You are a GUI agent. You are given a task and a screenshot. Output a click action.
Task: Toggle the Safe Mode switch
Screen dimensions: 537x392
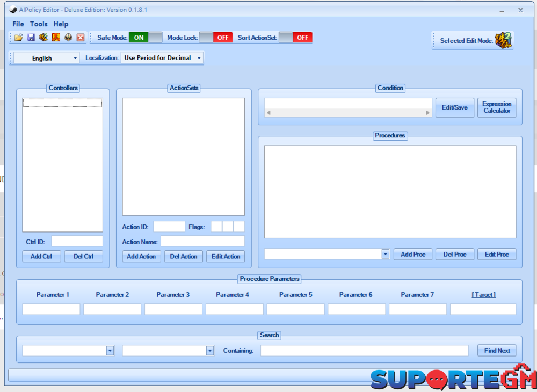click(x=145, y=38)
